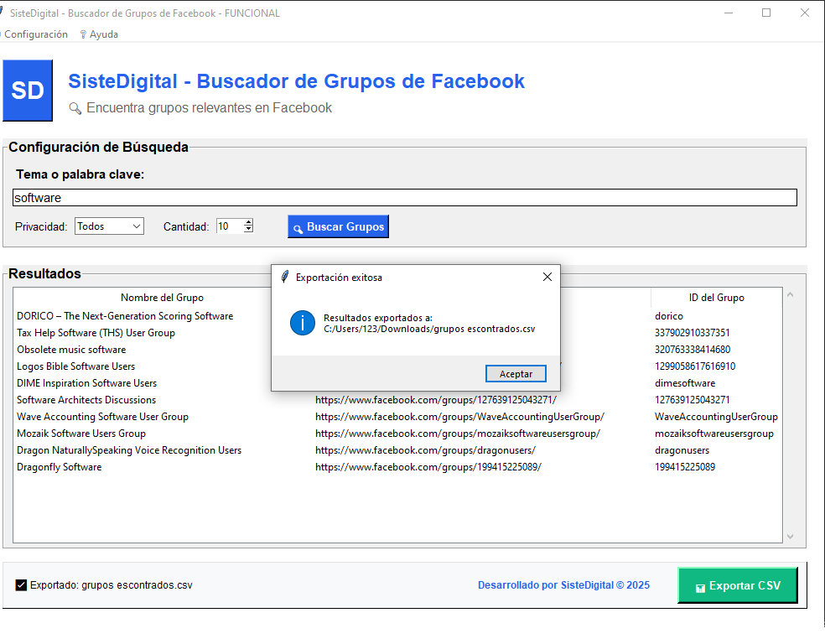Click the Tema o palabra clave field
Image resolution: width=825 pixels, height=644 pixels.
pyautogui.click(x=405, y=198)
